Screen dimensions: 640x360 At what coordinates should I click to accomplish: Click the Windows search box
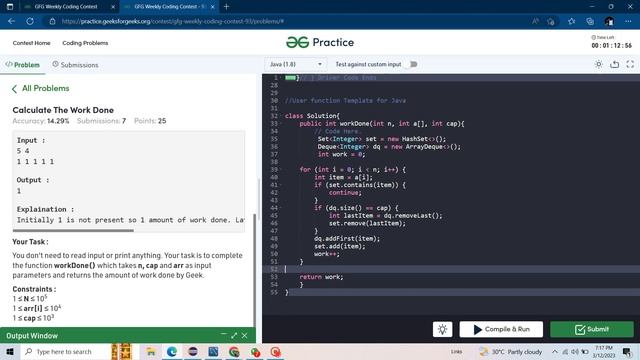[65, 351]
